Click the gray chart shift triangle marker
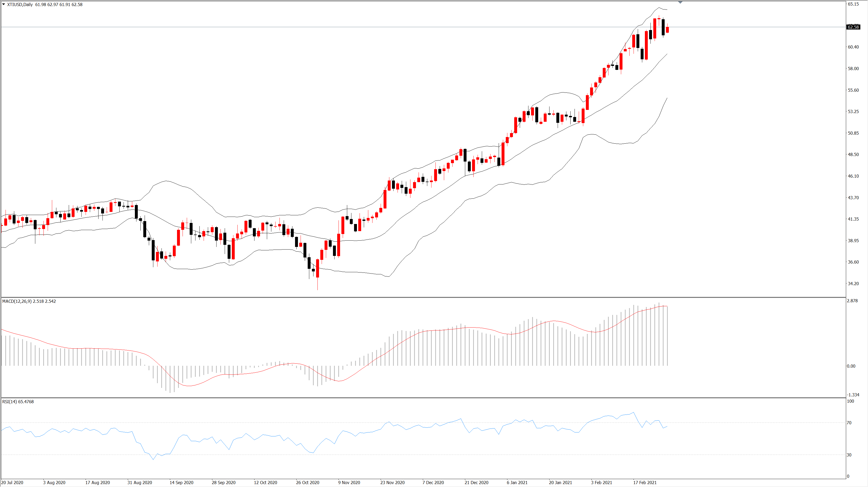 [680, 2]
